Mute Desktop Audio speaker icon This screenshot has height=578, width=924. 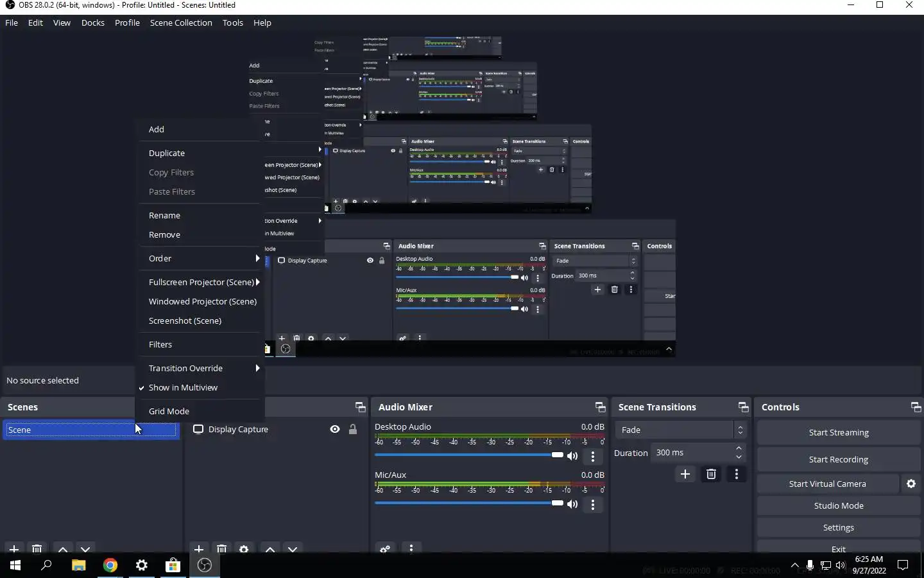pos(572,456)
